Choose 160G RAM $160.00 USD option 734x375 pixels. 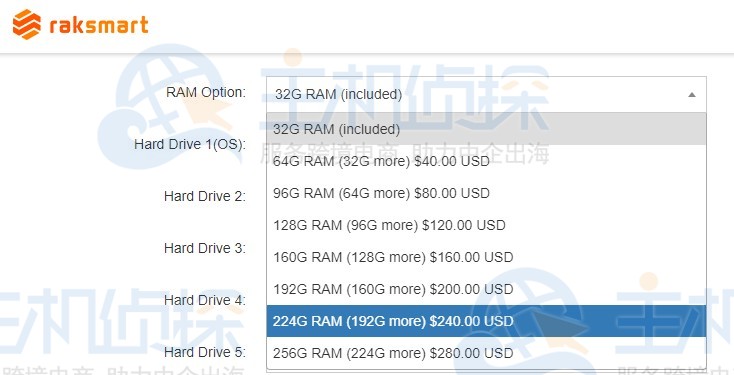(x=486, y=257)
